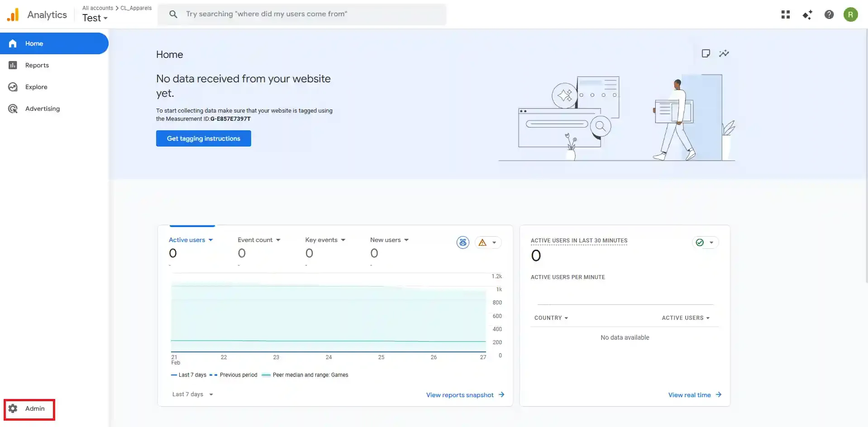The image size is (868, 427).
Task: Click the Advertising icon in the sidebar
Action: click(x=13, y=109)
